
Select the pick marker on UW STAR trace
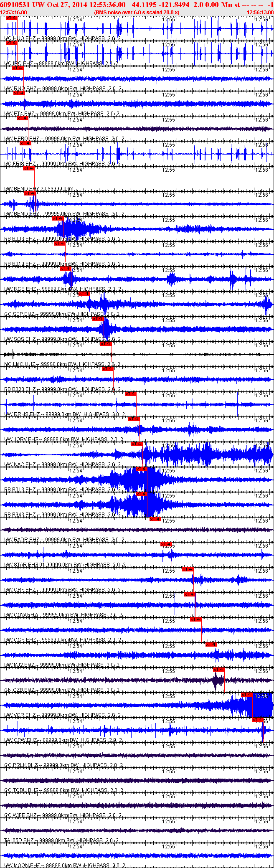(166, 544)
